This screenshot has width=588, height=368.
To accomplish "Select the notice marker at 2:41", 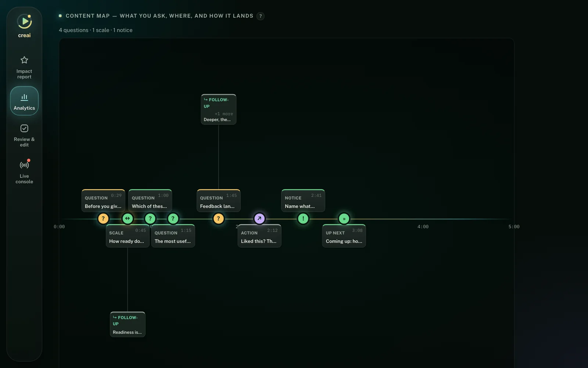I will [303, 219].
